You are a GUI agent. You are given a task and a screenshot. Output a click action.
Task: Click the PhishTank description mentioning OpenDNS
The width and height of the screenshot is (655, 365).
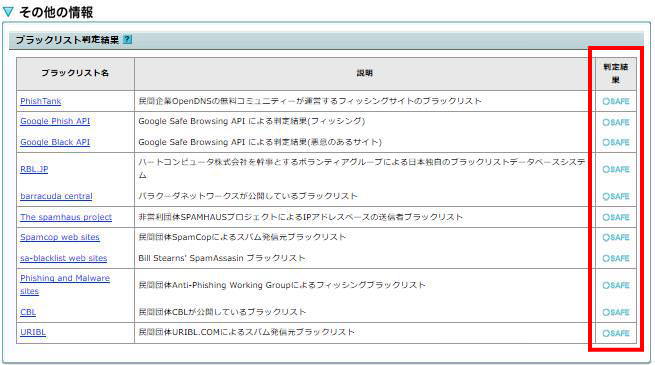(x=310, y=101)
